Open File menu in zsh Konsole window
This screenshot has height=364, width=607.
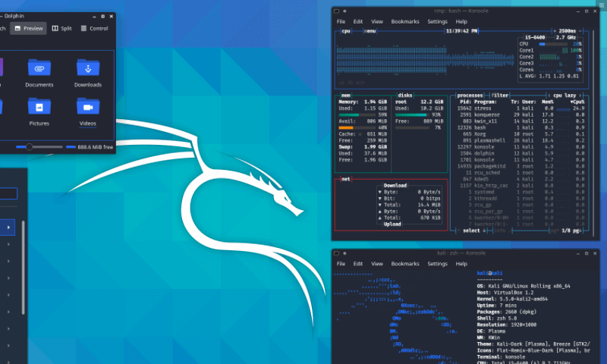coord(341,264)
